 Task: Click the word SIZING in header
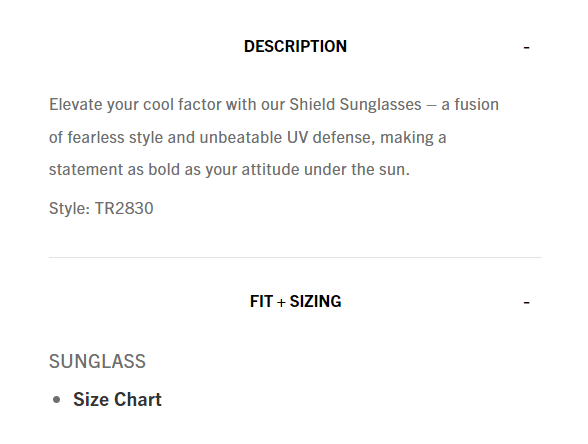tap(315, 302)
